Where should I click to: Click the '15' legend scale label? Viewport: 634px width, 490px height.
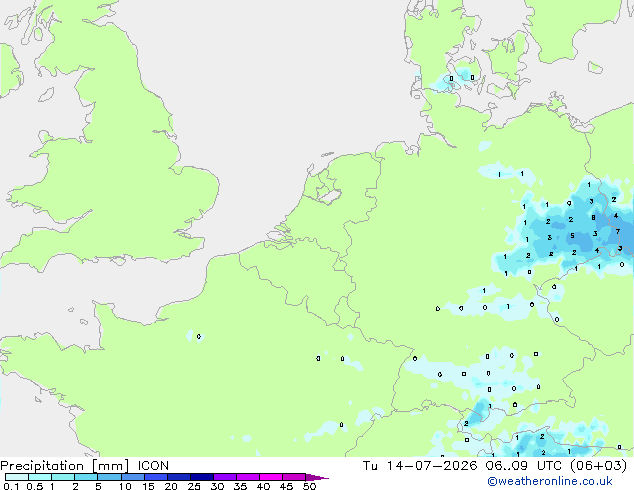tap(148, 486)
